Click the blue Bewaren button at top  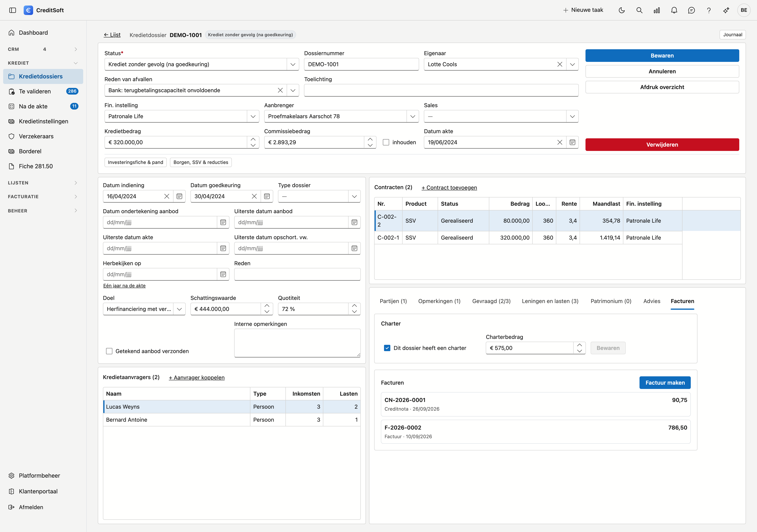pyautogui.click(x=662, y=56)
